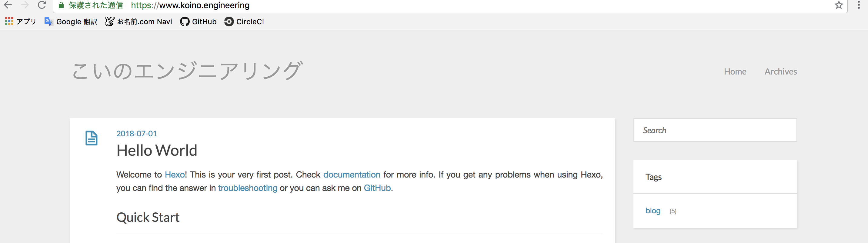Screen dimensions: 868x243
Task: Reload the page with the refresh icon
Action: (42, 5)
